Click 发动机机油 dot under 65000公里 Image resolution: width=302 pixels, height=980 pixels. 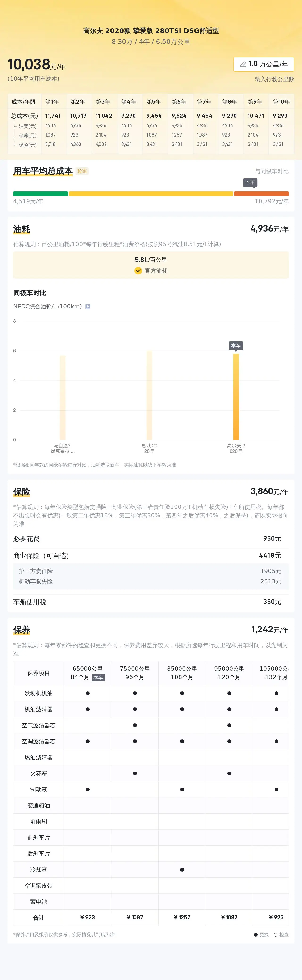coord(88,693)
